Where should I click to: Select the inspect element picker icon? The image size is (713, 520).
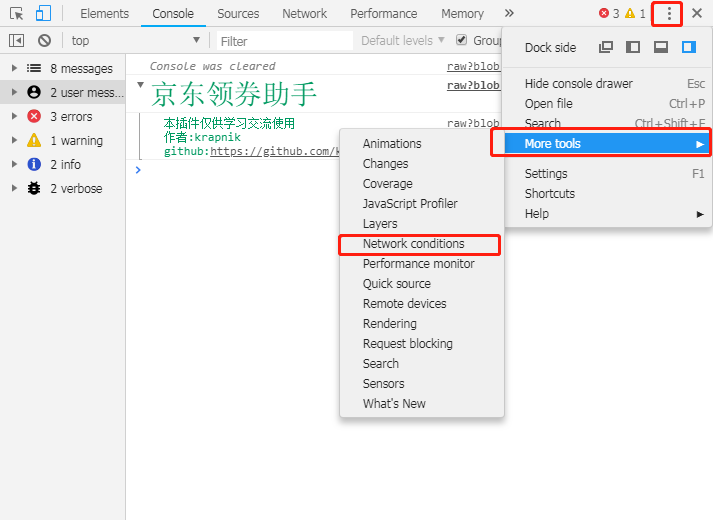point(16,14)
